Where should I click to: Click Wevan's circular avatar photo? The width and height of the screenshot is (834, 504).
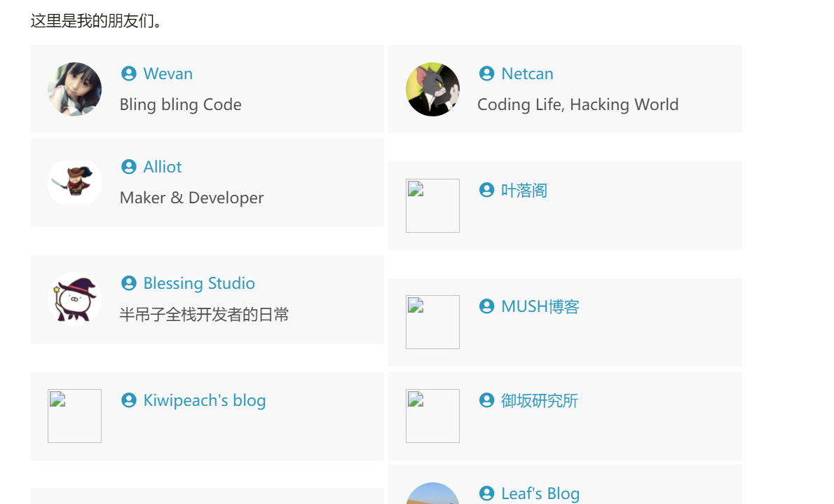74,89
